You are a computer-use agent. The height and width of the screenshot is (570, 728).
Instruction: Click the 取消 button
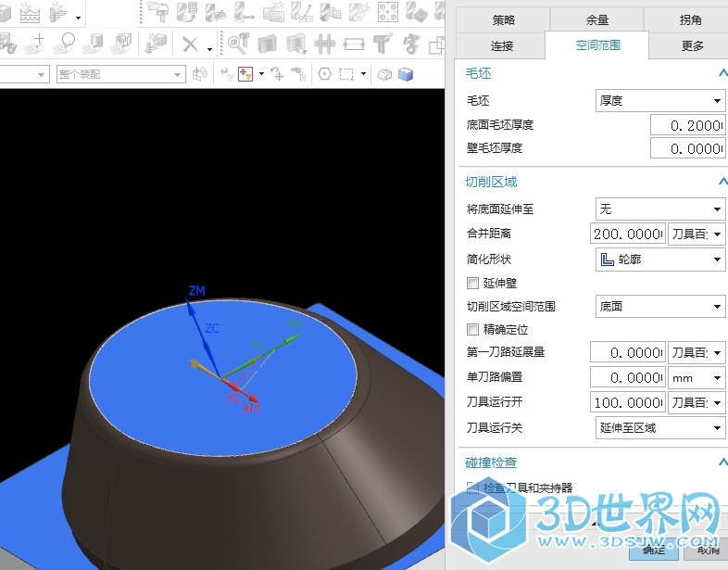coord(708,551)
